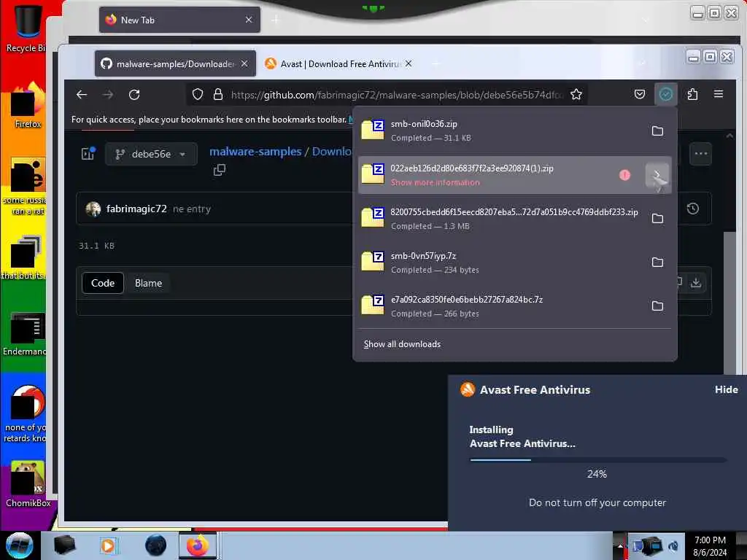View commit history clock icon
This screenshot has height=560, width=747.
(693, 208)
